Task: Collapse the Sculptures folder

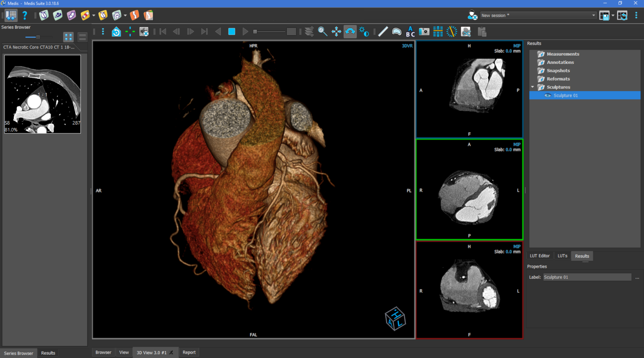Action: (x=533, y=87)
